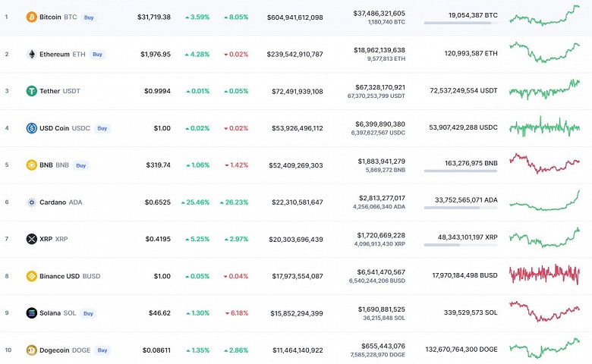Click the Bitcoin coin logo icon

31,17
